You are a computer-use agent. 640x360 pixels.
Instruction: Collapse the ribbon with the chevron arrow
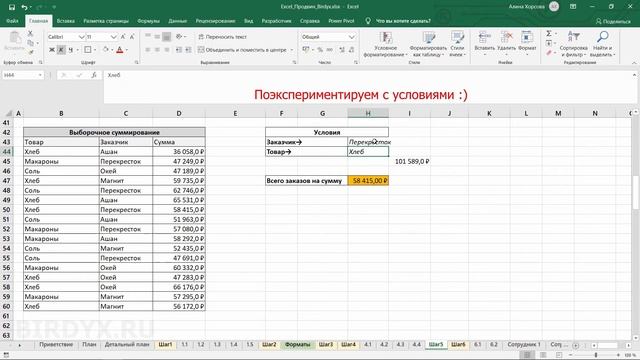pos(634,63)
